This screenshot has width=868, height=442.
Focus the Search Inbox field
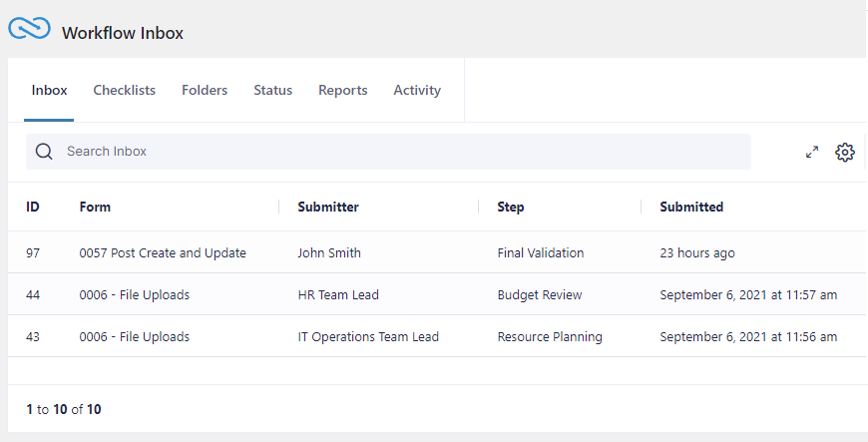(399, 152)
